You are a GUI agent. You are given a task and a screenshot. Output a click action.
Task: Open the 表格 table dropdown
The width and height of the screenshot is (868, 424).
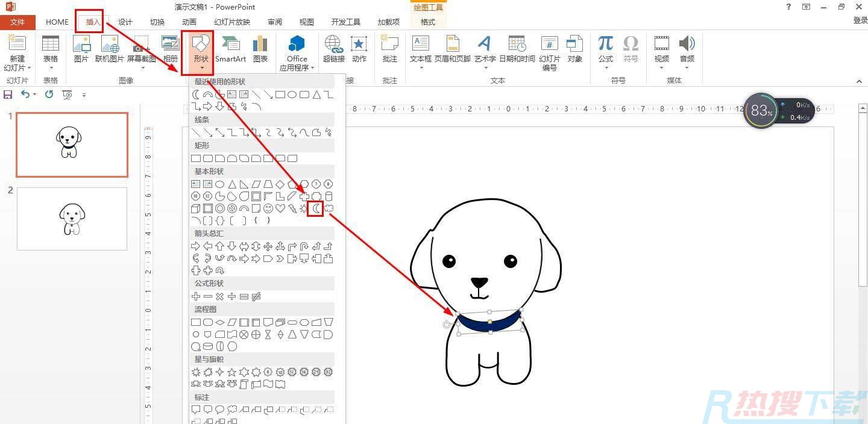tap(51, 67)
